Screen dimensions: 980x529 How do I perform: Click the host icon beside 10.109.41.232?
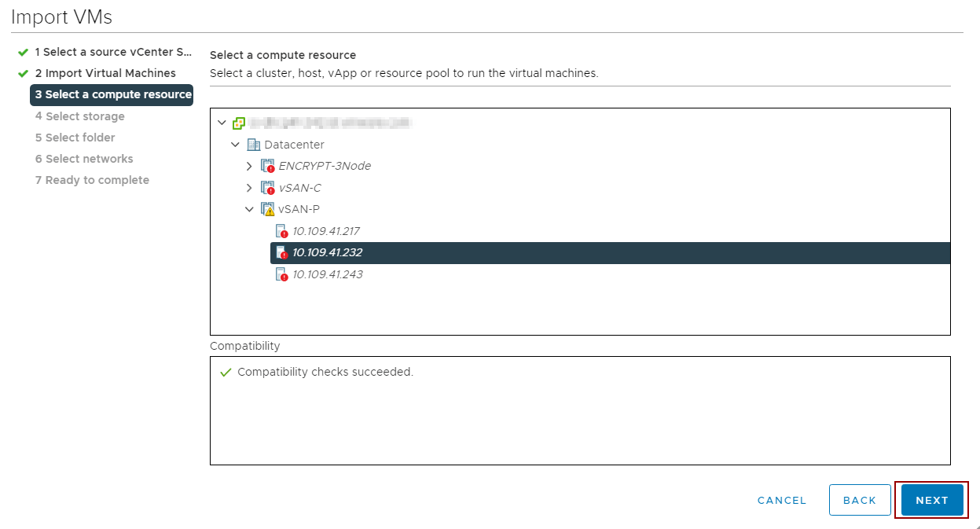point(282,253)
